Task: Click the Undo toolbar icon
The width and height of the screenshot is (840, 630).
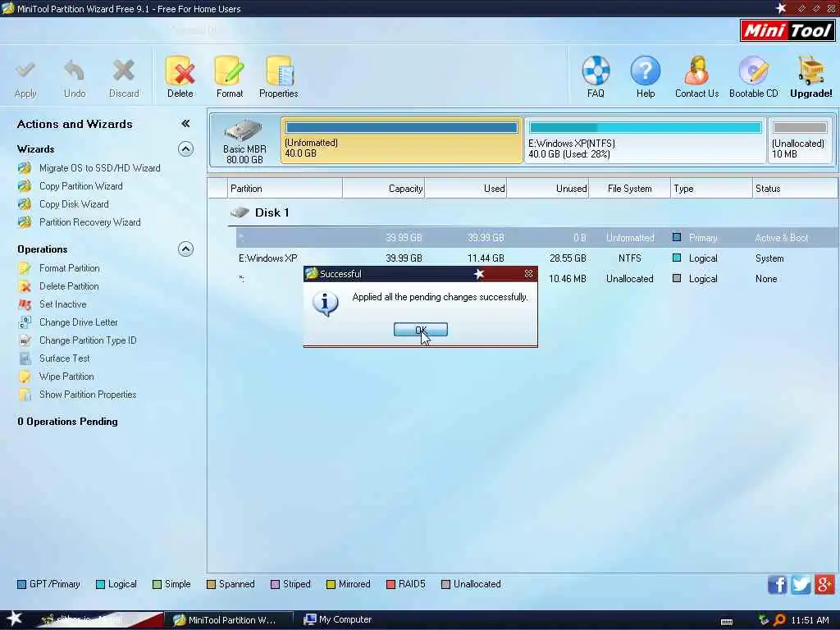Action: pyautogui.click(x=75, y=71)
